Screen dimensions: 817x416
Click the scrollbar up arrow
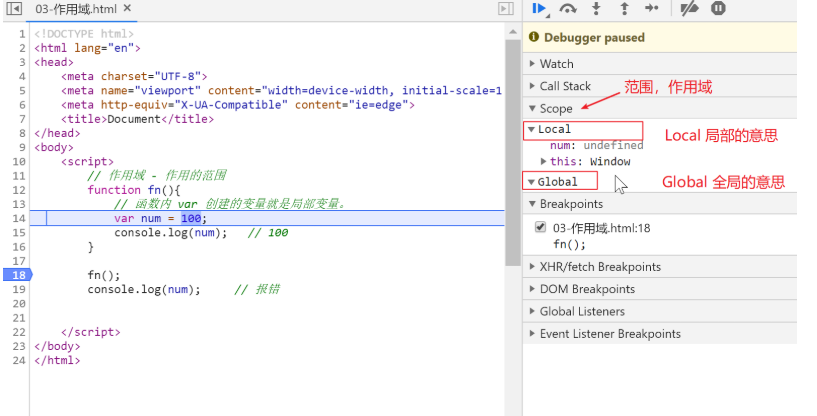point(513,32)
